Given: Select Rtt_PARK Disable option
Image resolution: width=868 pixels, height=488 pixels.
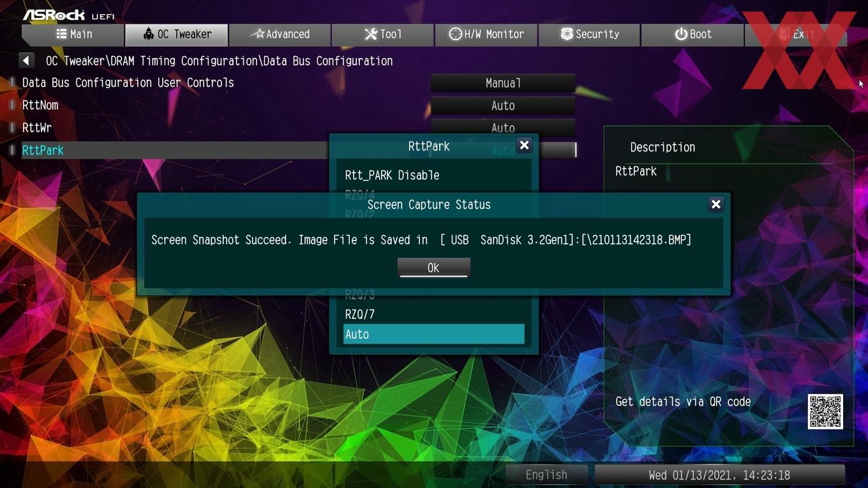Looking at the screenshot, I should [434, 175].
